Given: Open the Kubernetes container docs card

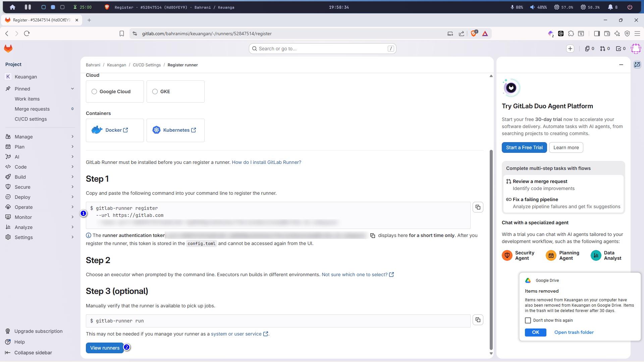Looking at the screenshot, I should tap(175, 130).
